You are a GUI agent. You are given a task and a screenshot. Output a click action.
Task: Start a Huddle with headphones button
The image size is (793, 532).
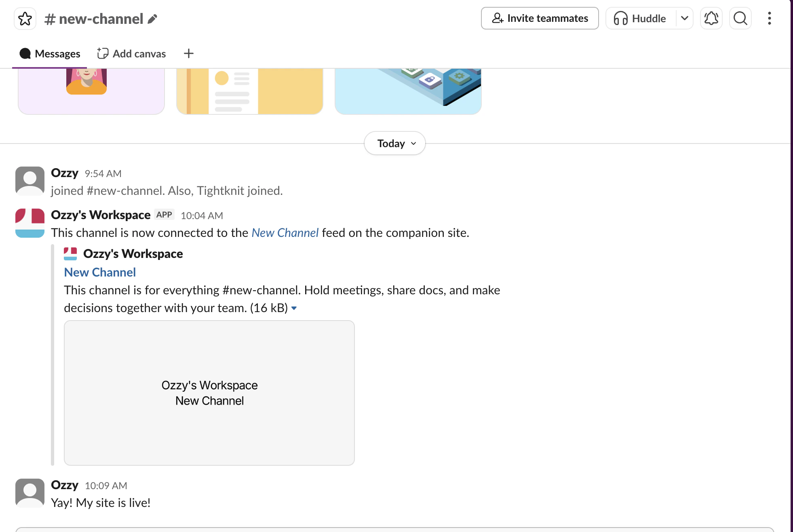click(641, 18)
